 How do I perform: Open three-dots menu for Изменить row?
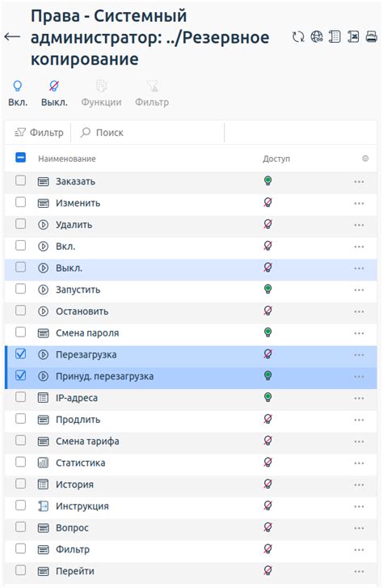pos(359,204)
